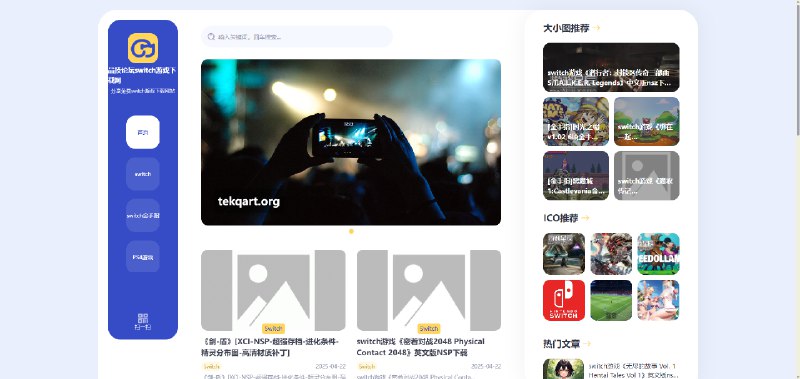Image resolution: width=800 pixels, height=379 pixels.
Task: Click the soccer field game icon
Action: pyautogui.click(x=611, y=300)
